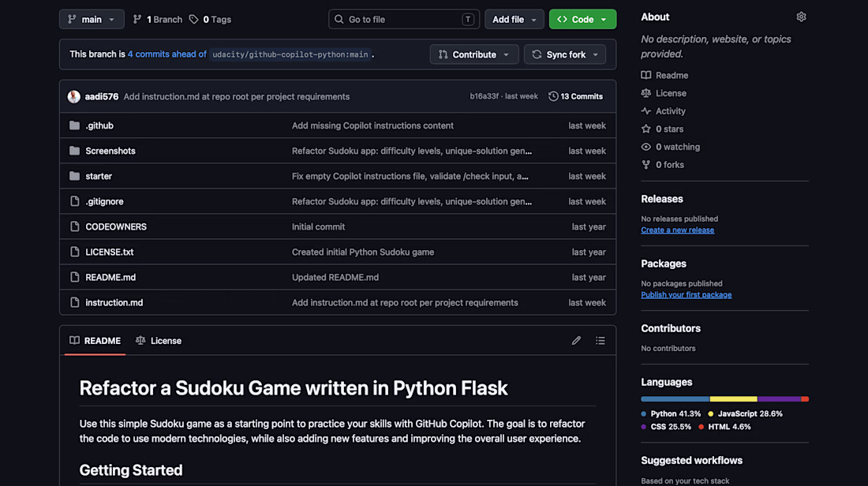This screenshot has width=868, height=486.
Task: Expand the Sync fork dropdown
Action: [x=565, y=54]
